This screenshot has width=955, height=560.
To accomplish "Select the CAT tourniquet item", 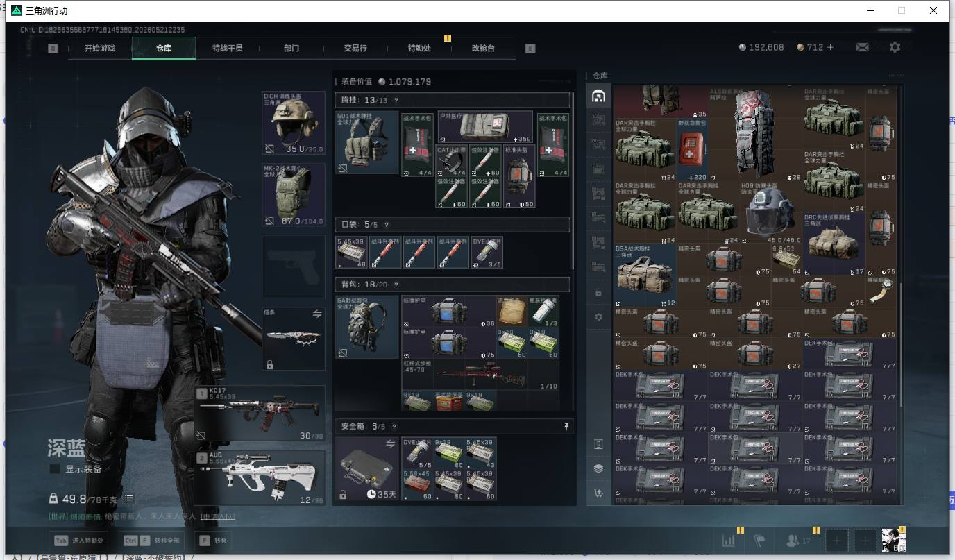I will pos(452,161).
